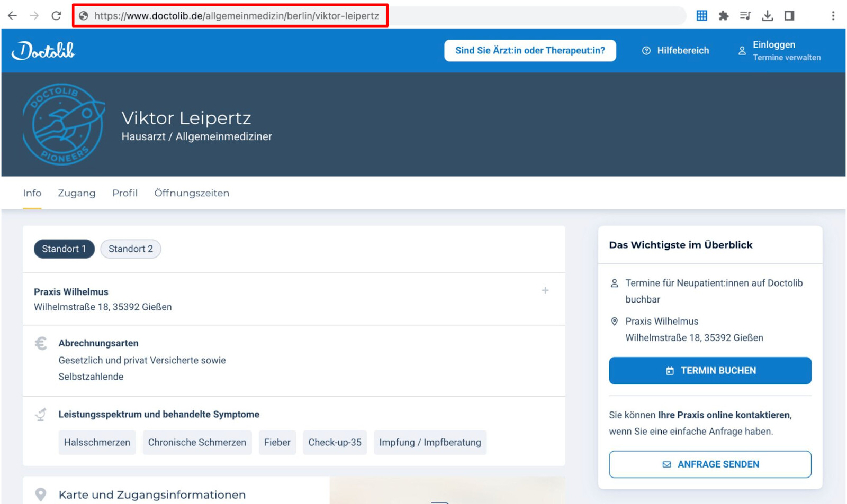
Task: Switch to the Profil tab
Action: tap(125, 193)
